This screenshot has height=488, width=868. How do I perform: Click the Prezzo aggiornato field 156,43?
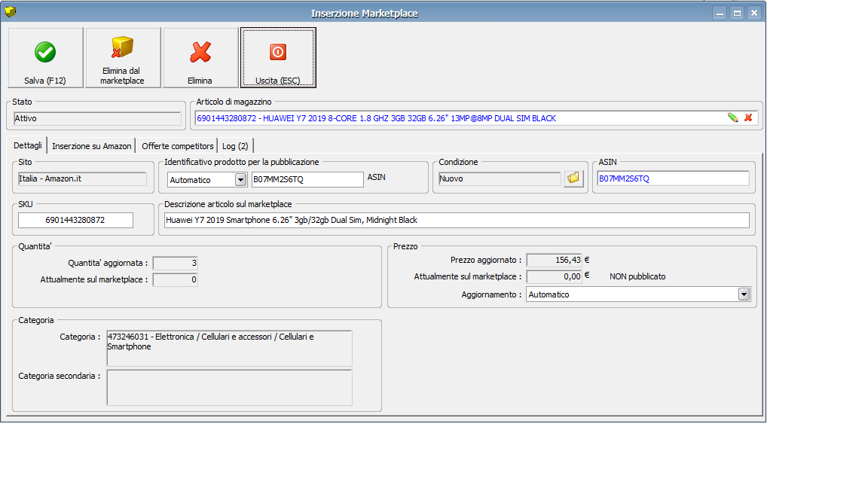[x=554, y=260]
